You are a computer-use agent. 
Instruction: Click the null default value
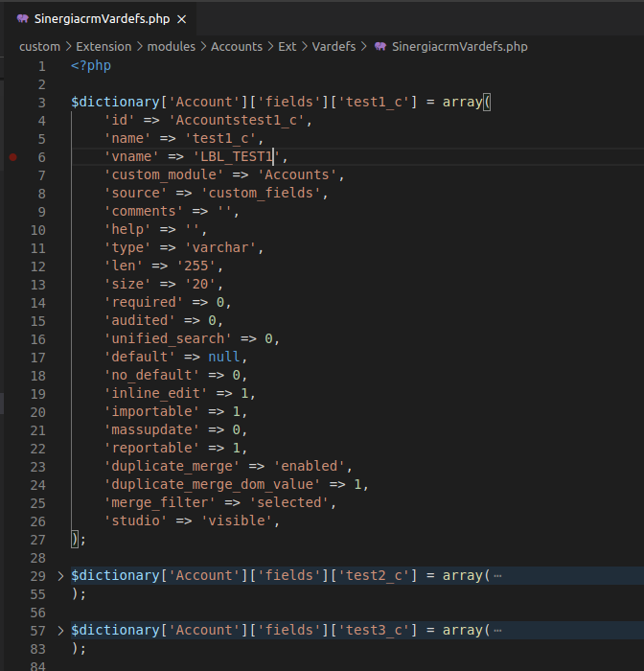click(x=224, y=357)
